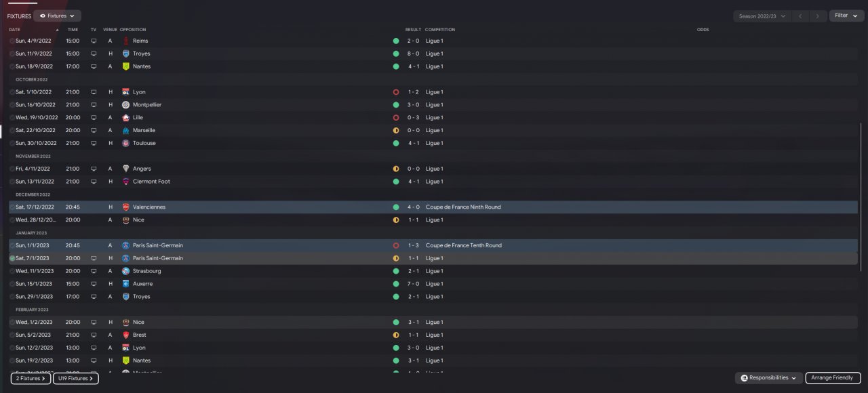Tick the row circle for Wed 19/10/2022
The width and height of the screenshot is (868, 393).
tap(12, 118)
